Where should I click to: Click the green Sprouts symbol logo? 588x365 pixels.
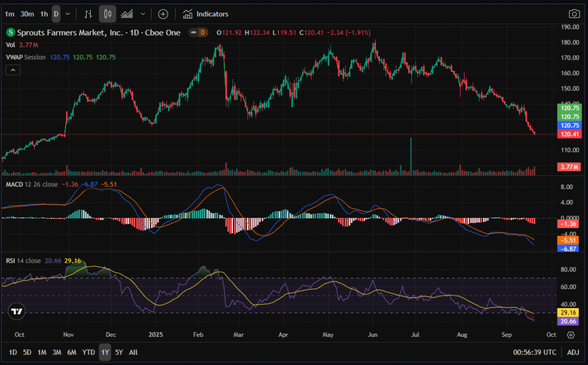(x=10, y=33)
